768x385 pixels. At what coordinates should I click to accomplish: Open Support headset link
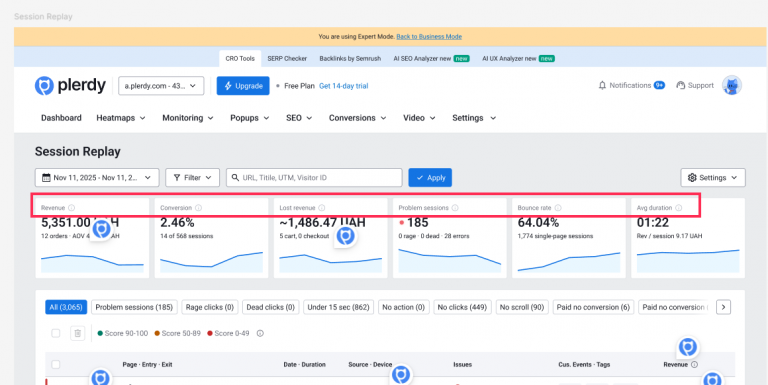(x=695, y=85)
